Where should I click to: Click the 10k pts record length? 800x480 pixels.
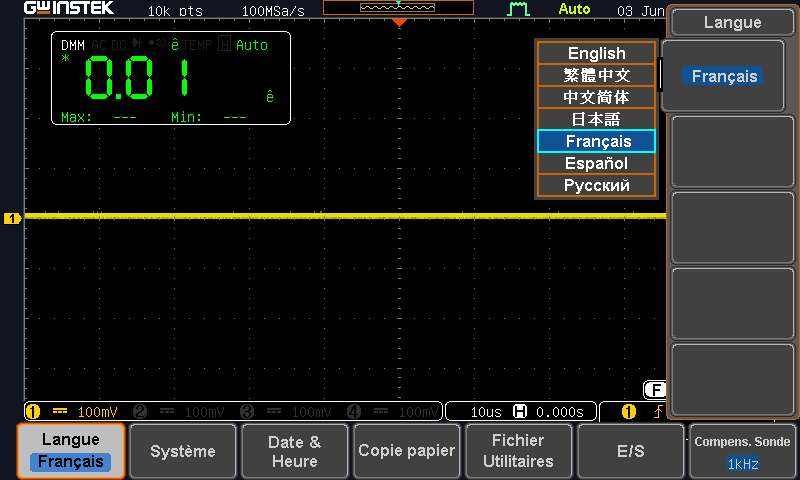point(175,11)
